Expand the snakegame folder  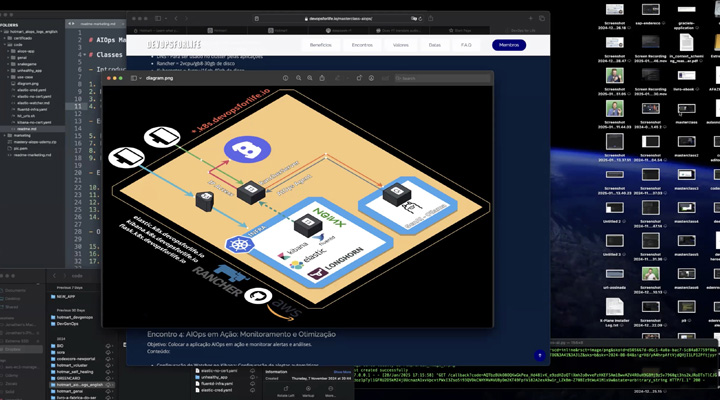coord(8,64)
